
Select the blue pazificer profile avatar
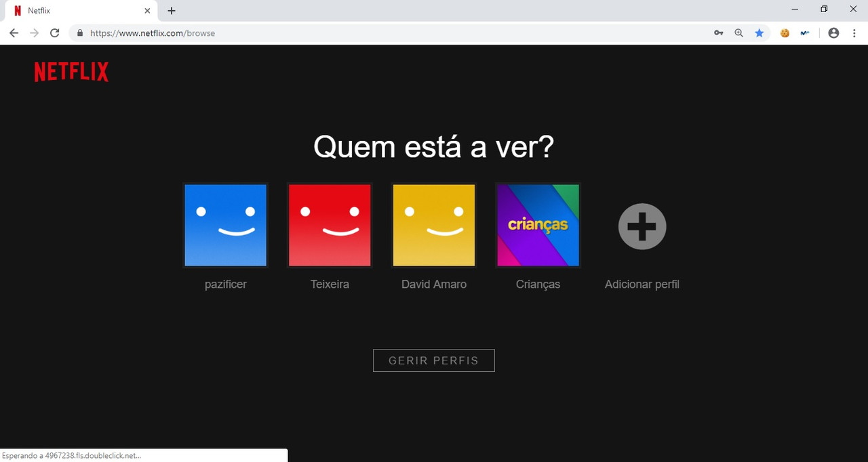pos(226,226)
